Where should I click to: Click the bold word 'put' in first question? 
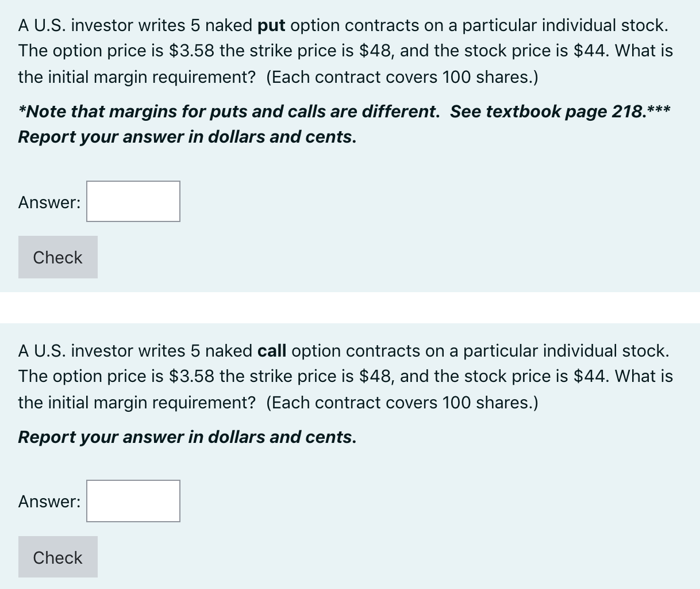[272, 26]
